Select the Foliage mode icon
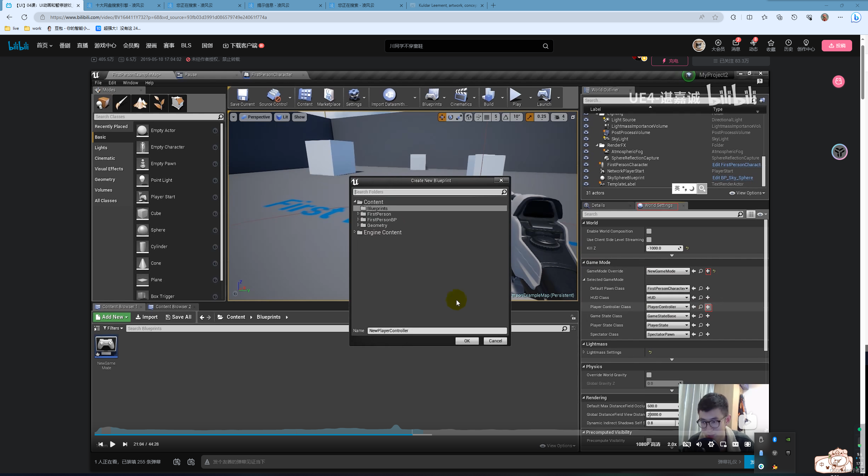 click(159, 103)
